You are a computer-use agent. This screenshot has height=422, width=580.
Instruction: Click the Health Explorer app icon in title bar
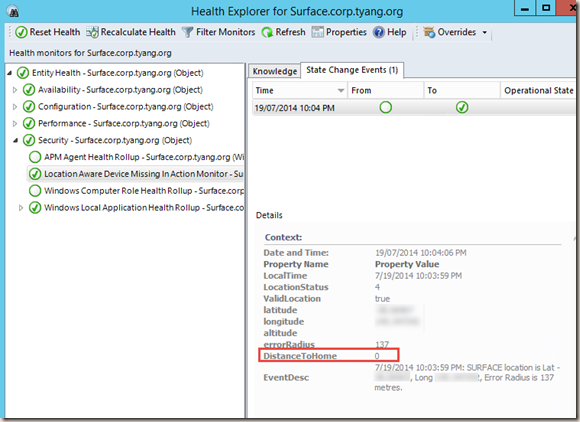tap(13, 11)
